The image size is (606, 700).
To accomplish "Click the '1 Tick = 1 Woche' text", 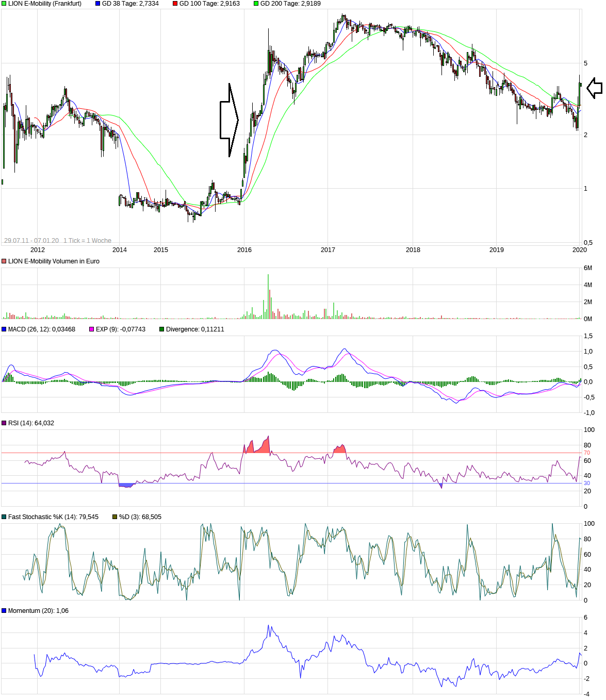I will tap(87, 241).
